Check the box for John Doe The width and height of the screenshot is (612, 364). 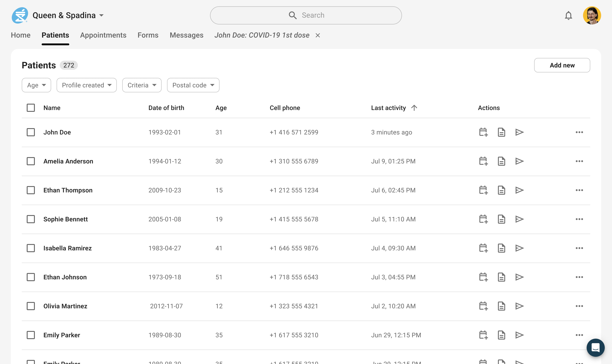pos(31,132)
